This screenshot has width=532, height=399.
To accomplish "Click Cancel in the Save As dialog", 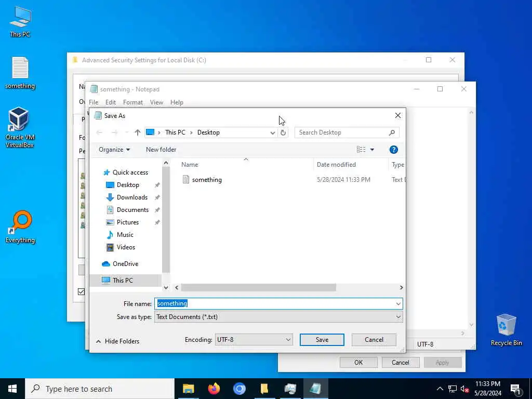I will (x=374, y=340).
